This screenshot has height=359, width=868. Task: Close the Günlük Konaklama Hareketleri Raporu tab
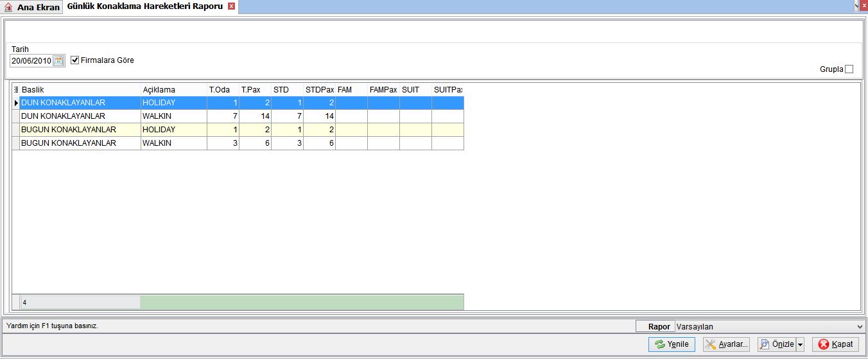pos(232,6)
